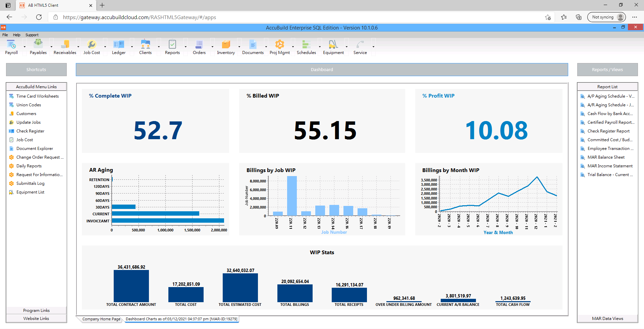Viewport: 644px width, 329px height.
Task: Click the MAR Data Views button
Action: coord(607,318)
